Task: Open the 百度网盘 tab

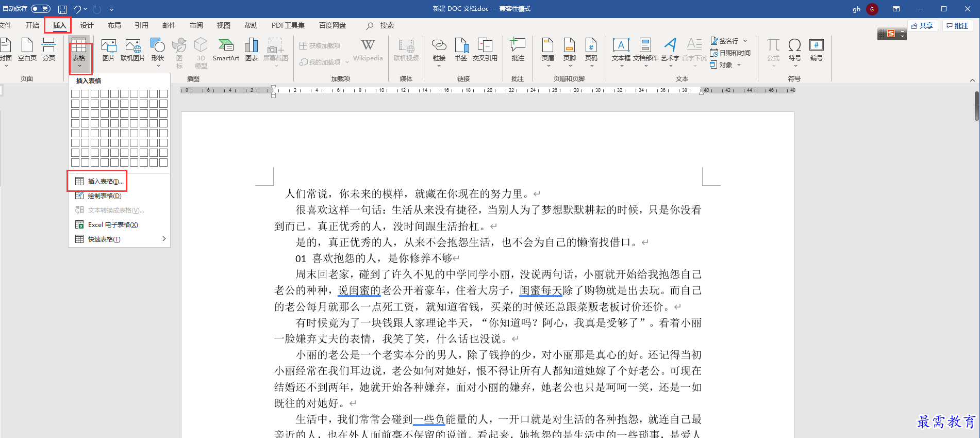Action: 333,25
